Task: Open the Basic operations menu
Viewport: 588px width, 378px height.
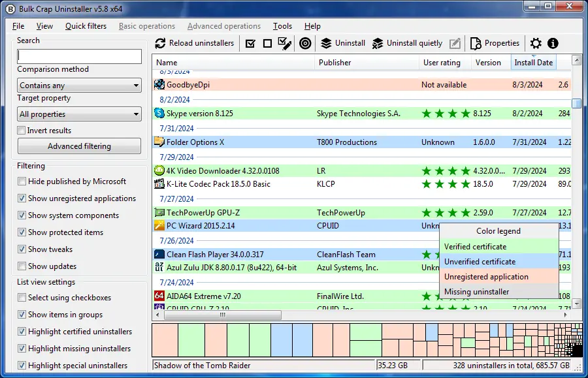Action: coord(147,26)
